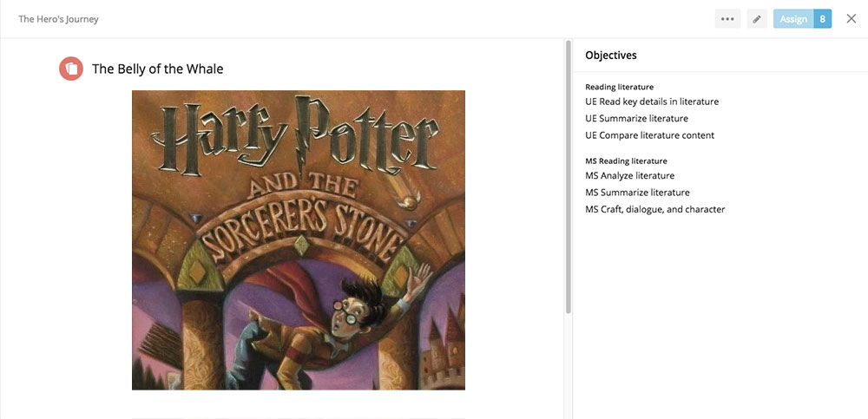Click The Hero's Journey breadcrumb title
This screenshot has width=868, height=419.
point(59,19)
